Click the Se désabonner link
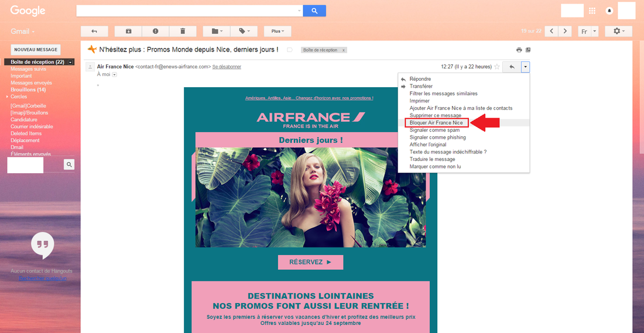 coord(227,67)
